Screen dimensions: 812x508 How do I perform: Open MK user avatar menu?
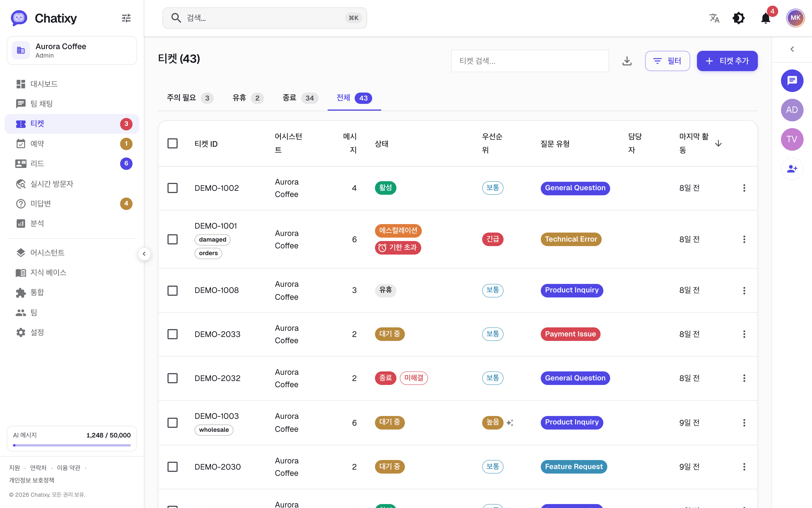click(x=795, y=18)
